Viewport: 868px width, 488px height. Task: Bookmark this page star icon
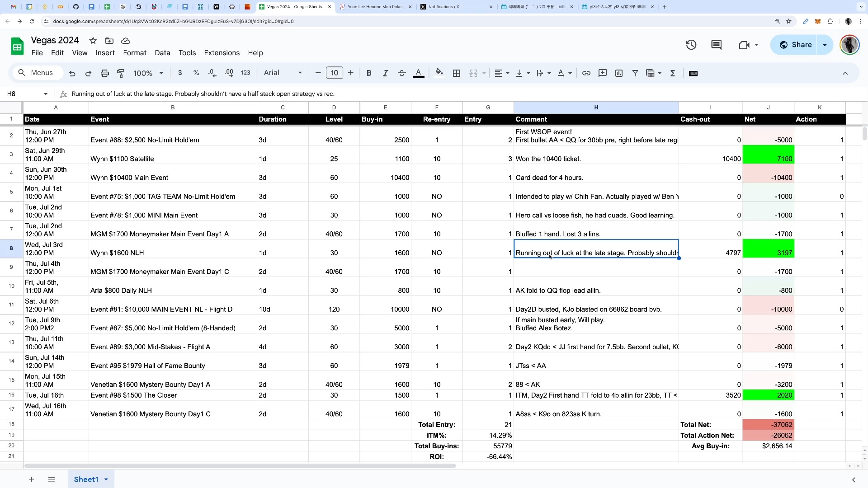coord(788,21)
